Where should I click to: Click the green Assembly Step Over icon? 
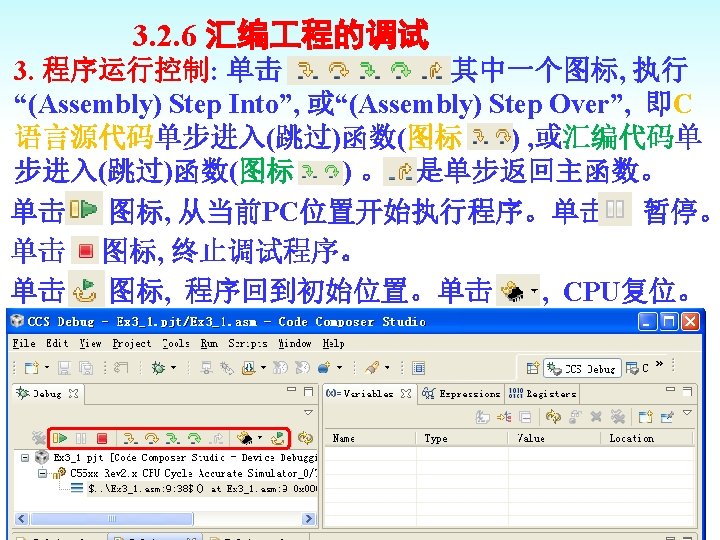(195, 438)
